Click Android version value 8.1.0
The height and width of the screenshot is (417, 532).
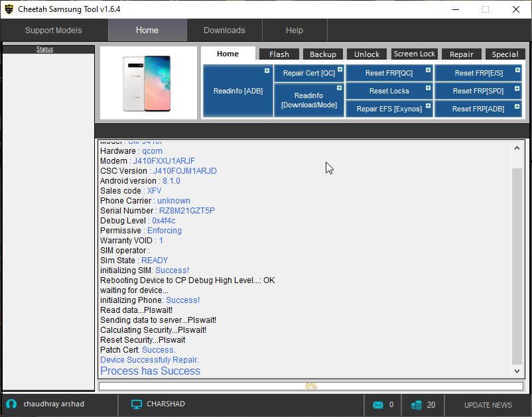click(x=171, y=181)
